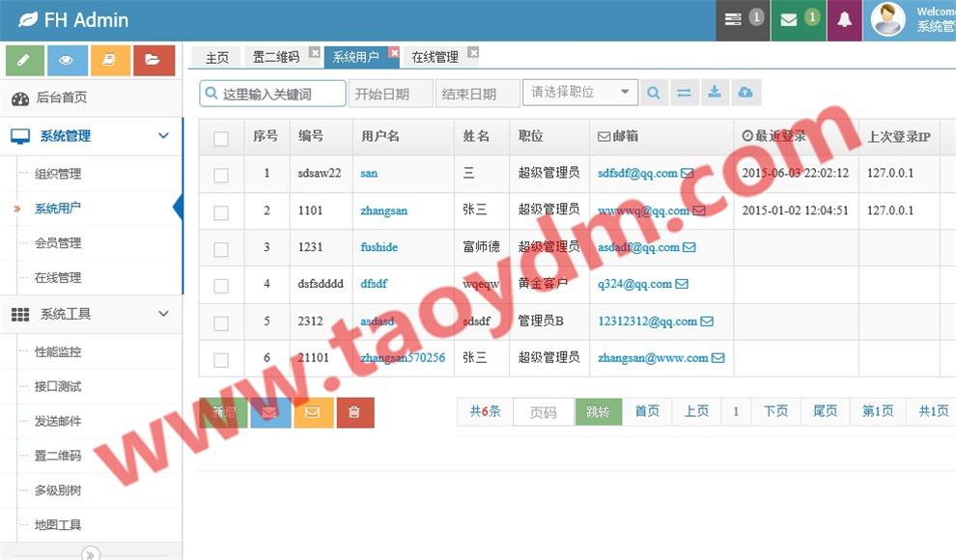Go to 下页 in pagination

point(775,411)
